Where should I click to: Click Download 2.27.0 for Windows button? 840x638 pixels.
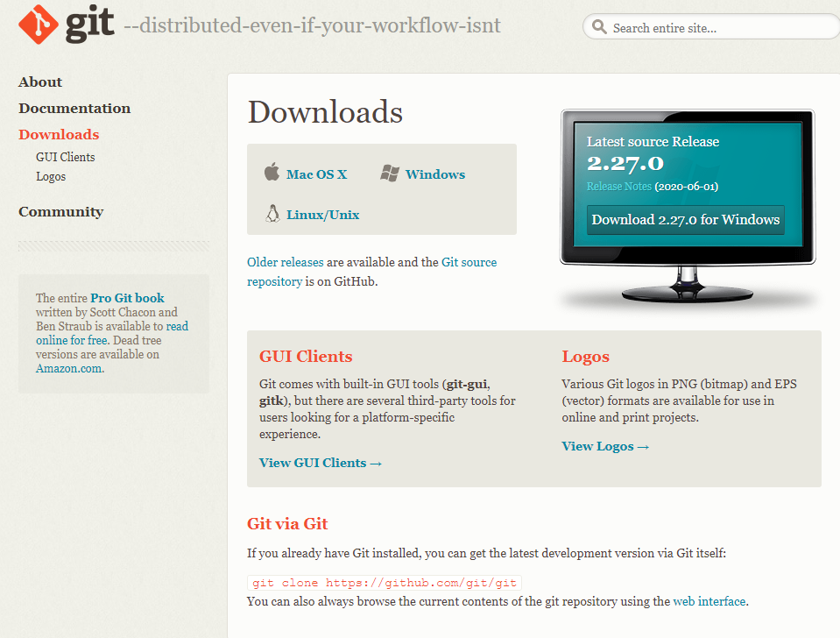point(685,220)
